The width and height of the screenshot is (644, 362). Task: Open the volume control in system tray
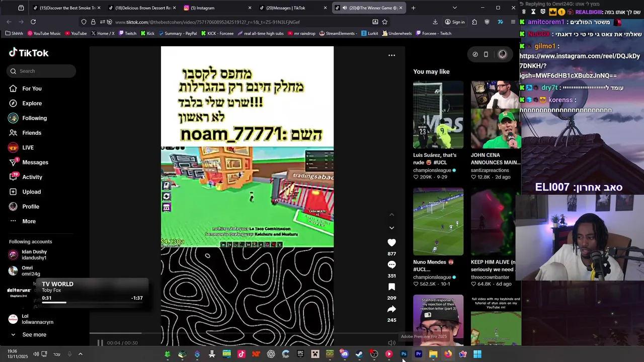click(36, 354)
